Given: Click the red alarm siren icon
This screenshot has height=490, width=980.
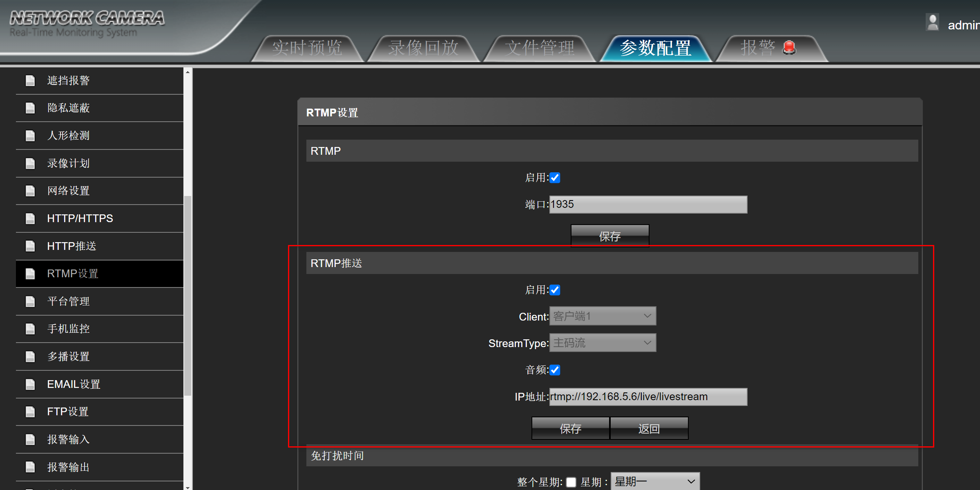Looking at the screenshot, I should pos(789,47).
